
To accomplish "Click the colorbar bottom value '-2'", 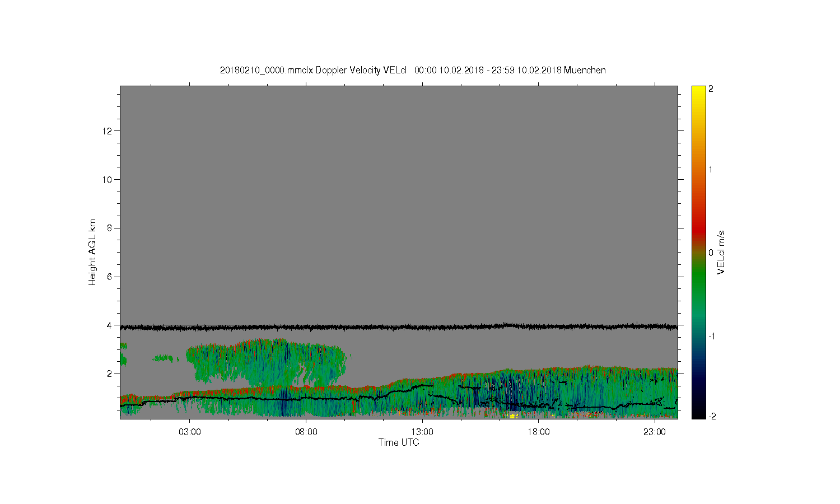I will point(711,416).
